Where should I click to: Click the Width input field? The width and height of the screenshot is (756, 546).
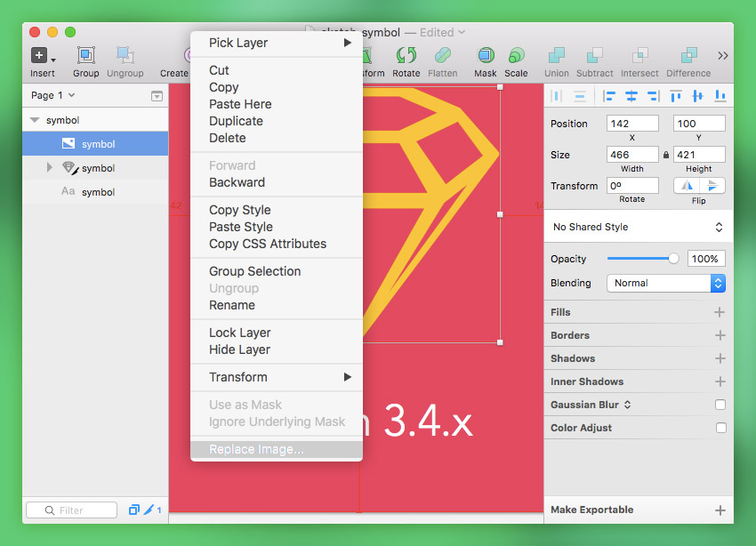tap(632, 155)
